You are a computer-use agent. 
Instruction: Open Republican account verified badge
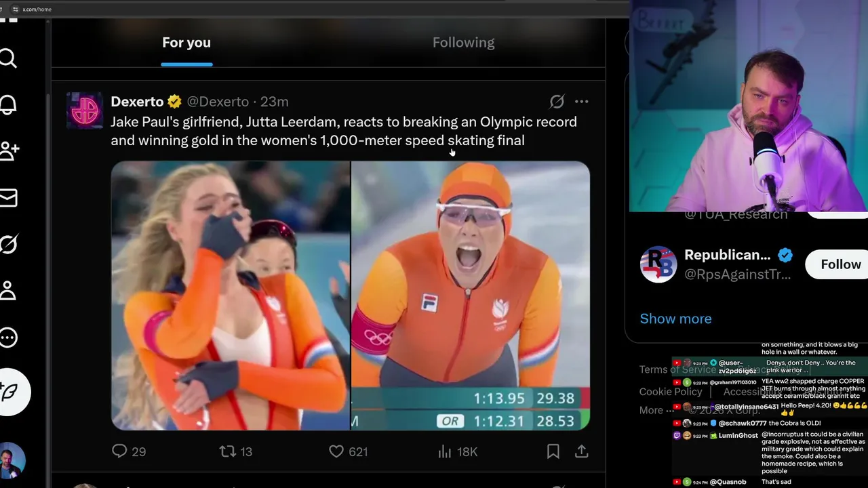click(785, 256)
